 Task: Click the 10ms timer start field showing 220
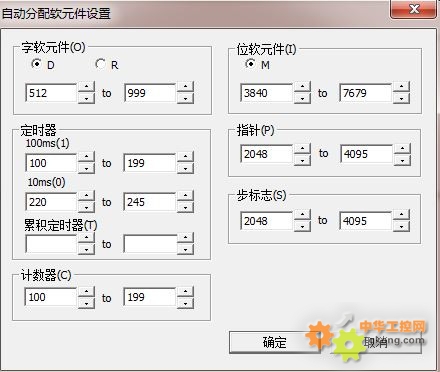[51, 202]
